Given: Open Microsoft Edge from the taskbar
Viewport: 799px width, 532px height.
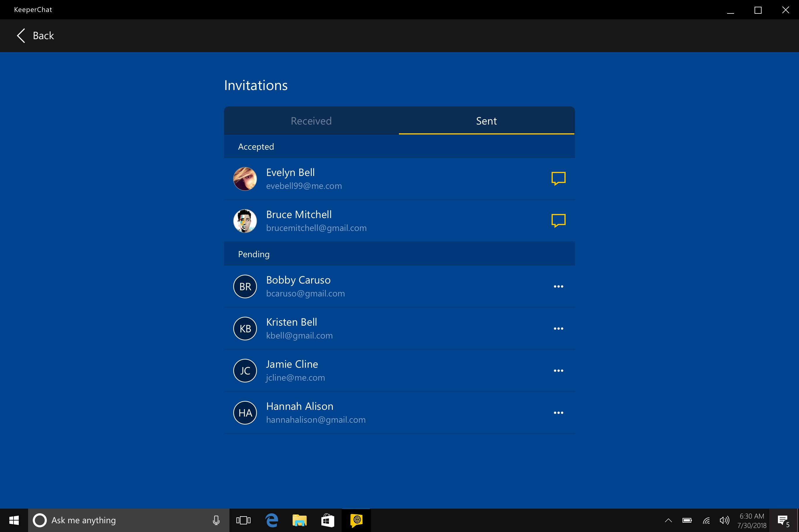Looking at the screenshot, I should pos(271,520).
